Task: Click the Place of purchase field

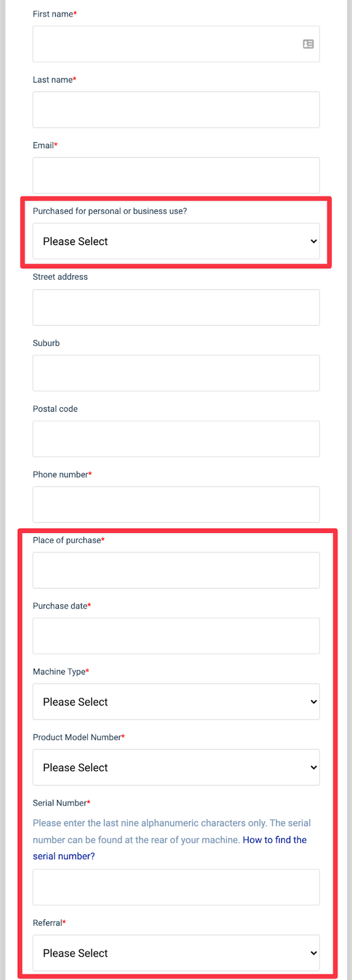Action: [176, 570]
